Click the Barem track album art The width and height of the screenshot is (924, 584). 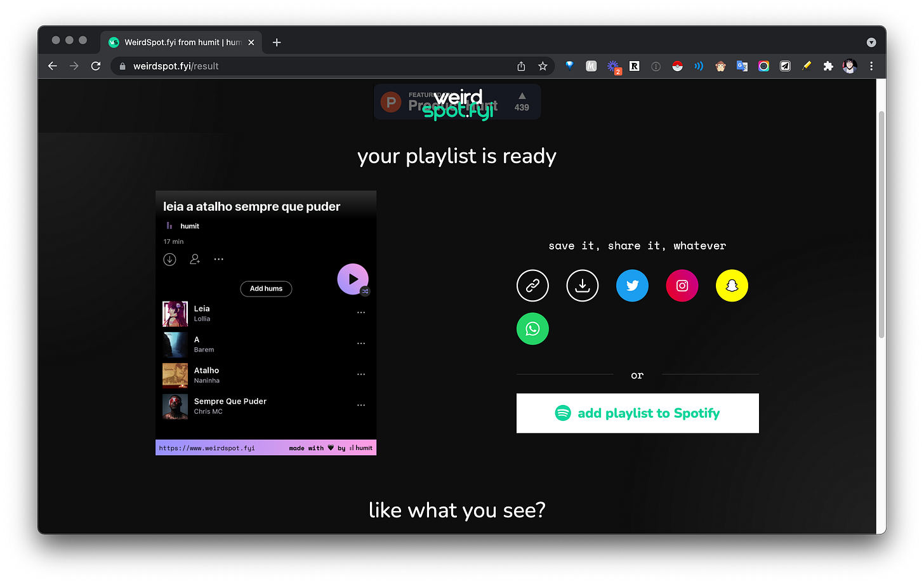[175, 345]
